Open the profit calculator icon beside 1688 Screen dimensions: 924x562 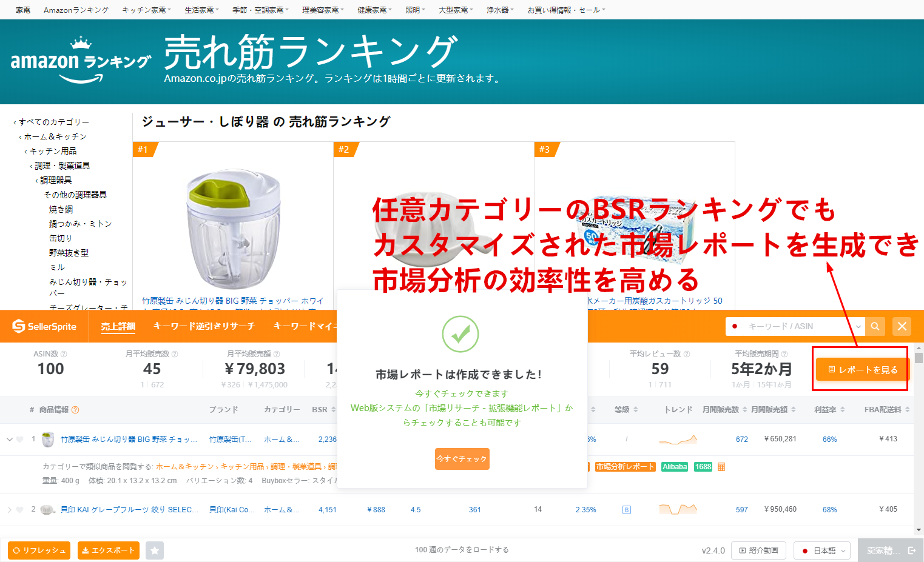pos(721,467)
